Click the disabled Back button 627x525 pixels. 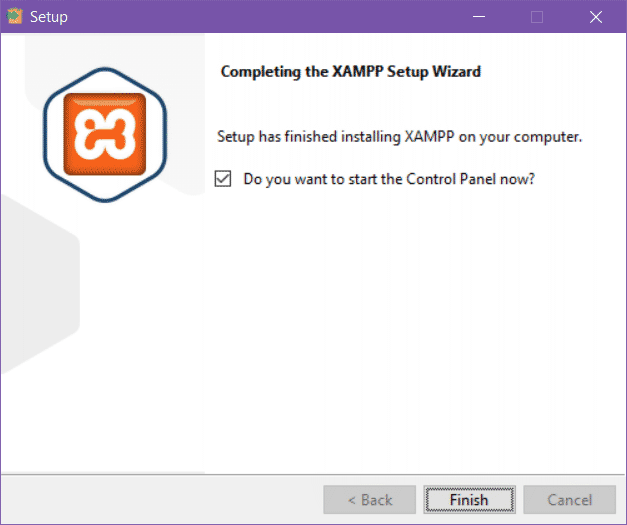[369, 499]
